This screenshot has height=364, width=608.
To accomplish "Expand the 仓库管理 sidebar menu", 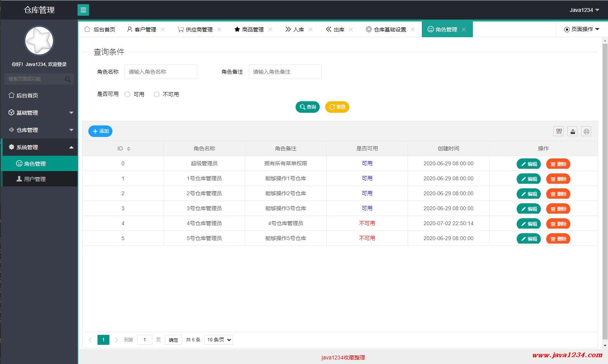I will tap(40, 130).
